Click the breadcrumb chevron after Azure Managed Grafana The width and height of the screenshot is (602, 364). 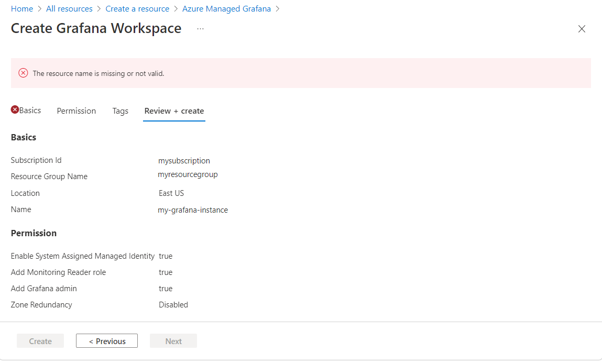pos(278,8)
